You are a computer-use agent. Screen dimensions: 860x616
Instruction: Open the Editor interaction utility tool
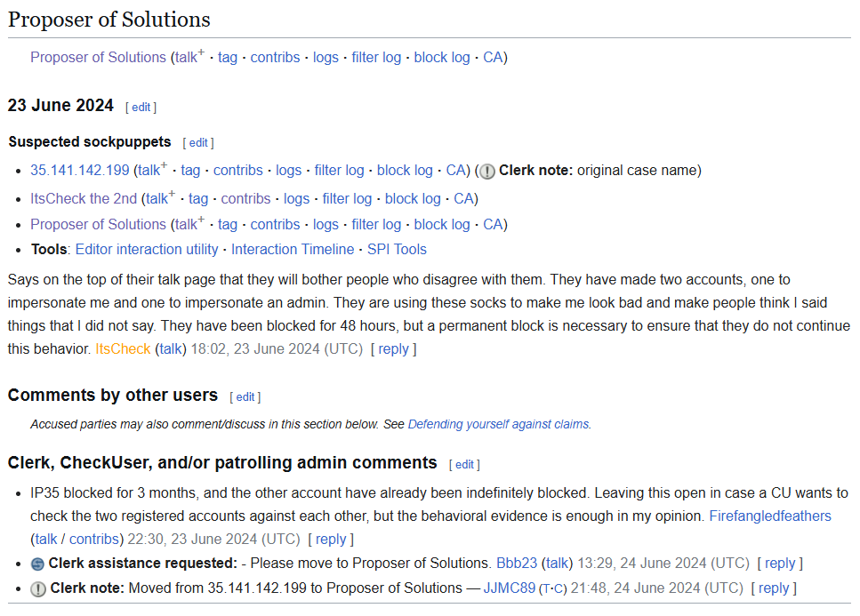coord(147,249)
